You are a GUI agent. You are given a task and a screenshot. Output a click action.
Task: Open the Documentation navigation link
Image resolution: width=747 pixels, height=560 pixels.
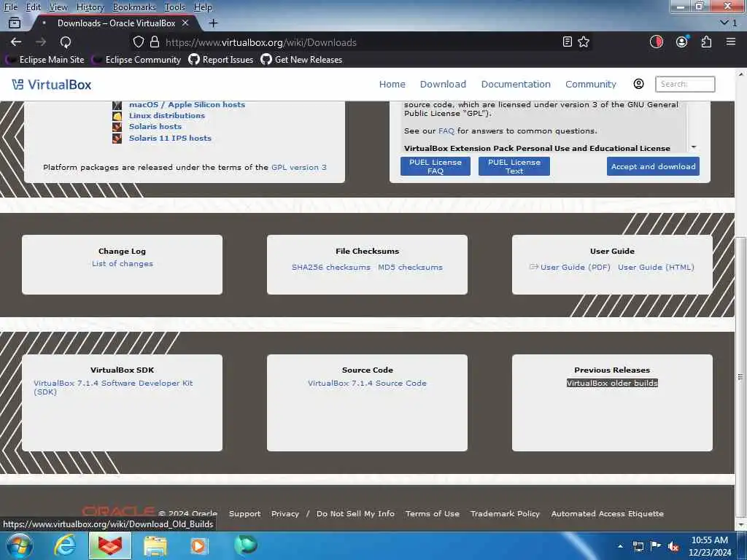coord(516,85)
